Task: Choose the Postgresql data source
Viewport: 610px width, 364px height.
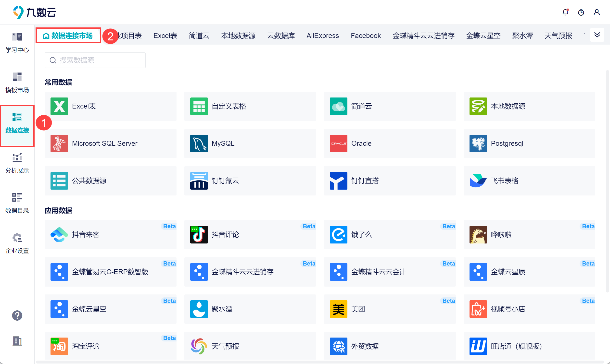Action: pos(530,144)
